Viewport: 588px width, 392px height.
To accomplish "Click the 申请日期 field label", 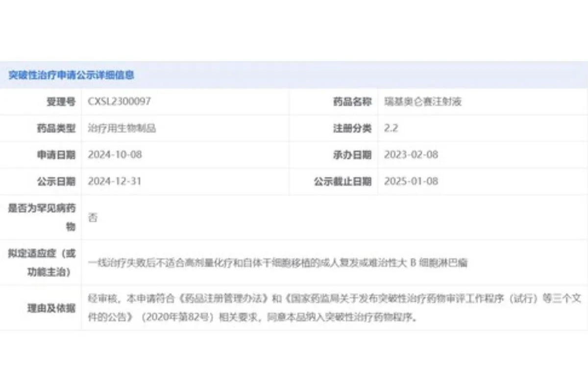I will point(56,155).
